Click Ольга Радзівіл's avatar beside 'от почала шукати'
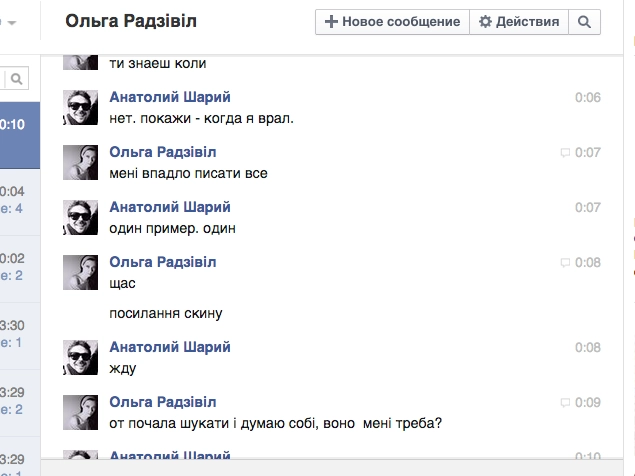 pos(81,413)
